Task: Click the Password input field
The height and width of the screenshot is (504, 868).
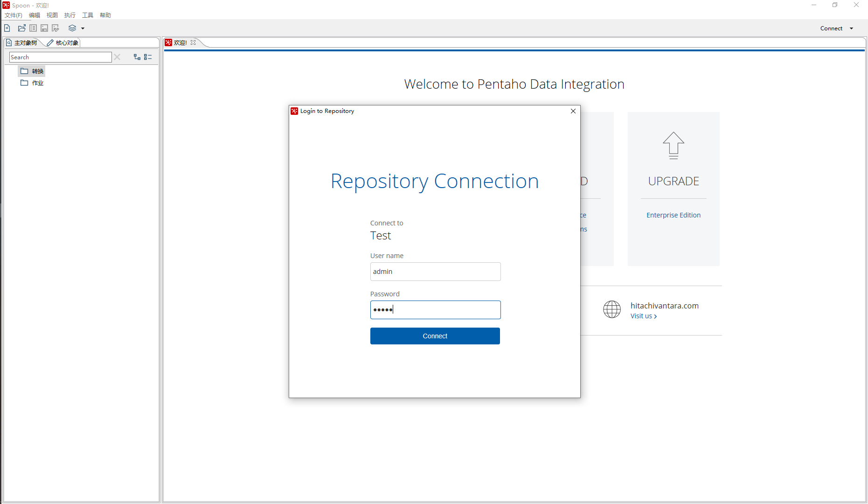Action: tap(436, 310)
